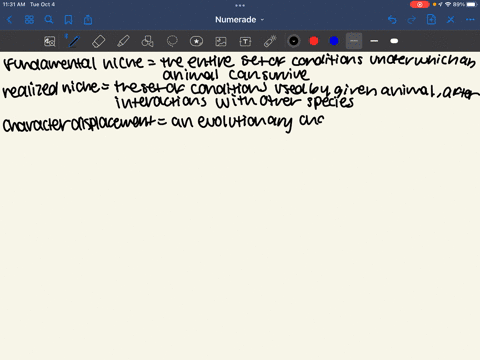Undo the last stroke

(x=392, y=20)
